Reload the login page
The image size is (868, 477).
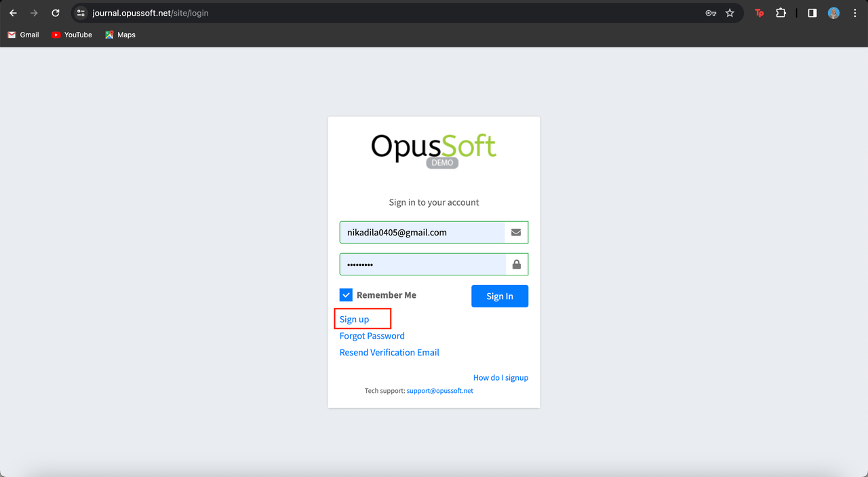click(x=56, y=13)
